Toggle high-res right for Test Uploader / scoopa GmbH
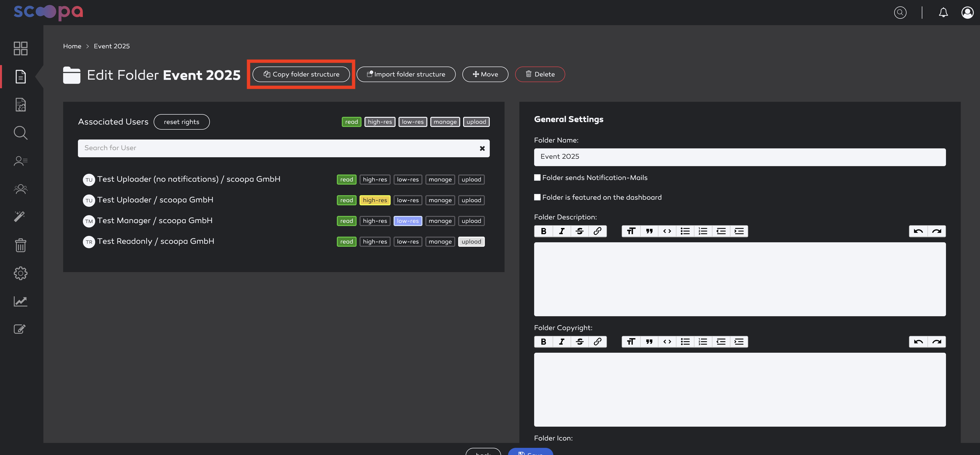 pyautogui.click(x=375, y=200)
